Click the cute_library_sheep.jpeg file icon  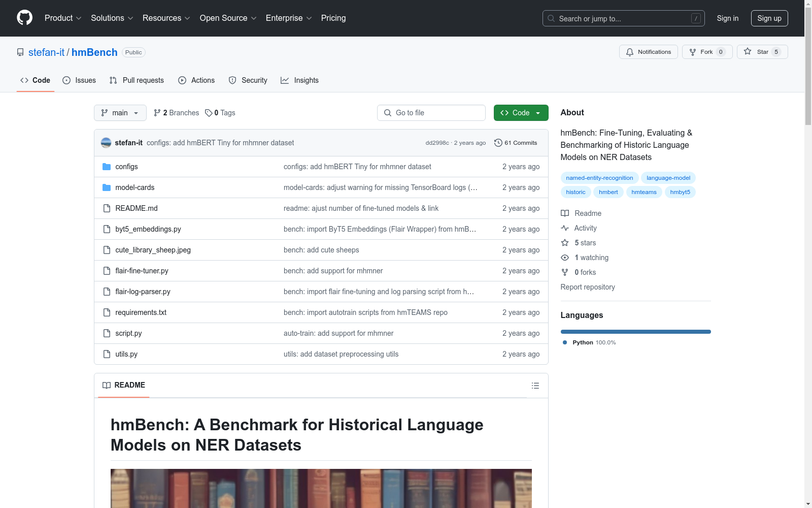[x=107, y=250]
